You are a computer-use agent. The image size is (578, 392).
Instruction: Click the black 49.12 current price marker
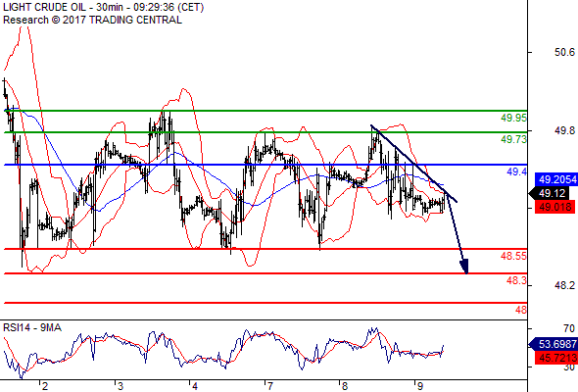[553, 193]
